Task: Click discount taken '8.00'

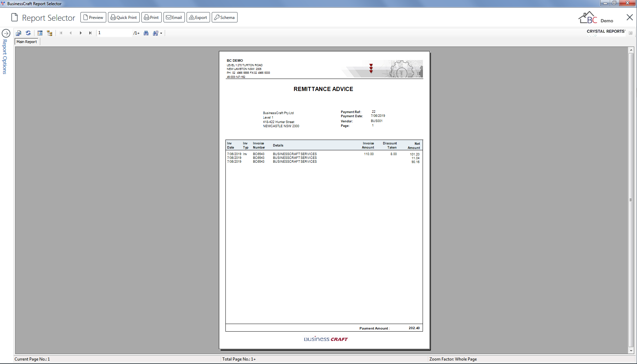Action: 394,154
